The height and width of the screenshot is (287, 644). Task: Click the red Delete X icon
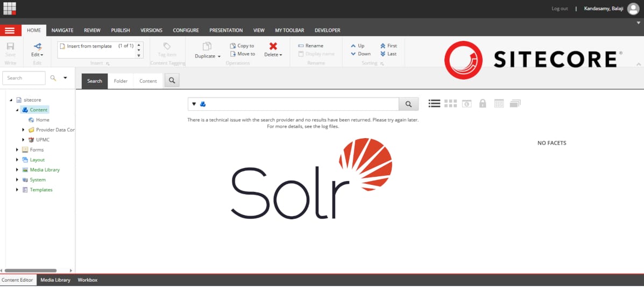[273, 46]
